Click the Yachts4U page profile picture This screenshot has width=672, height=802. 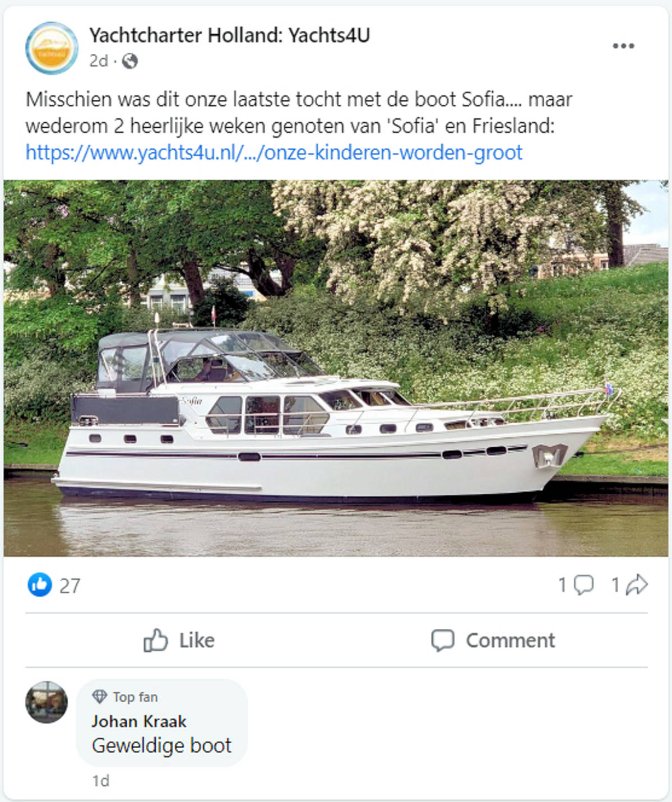pos(52,48)
